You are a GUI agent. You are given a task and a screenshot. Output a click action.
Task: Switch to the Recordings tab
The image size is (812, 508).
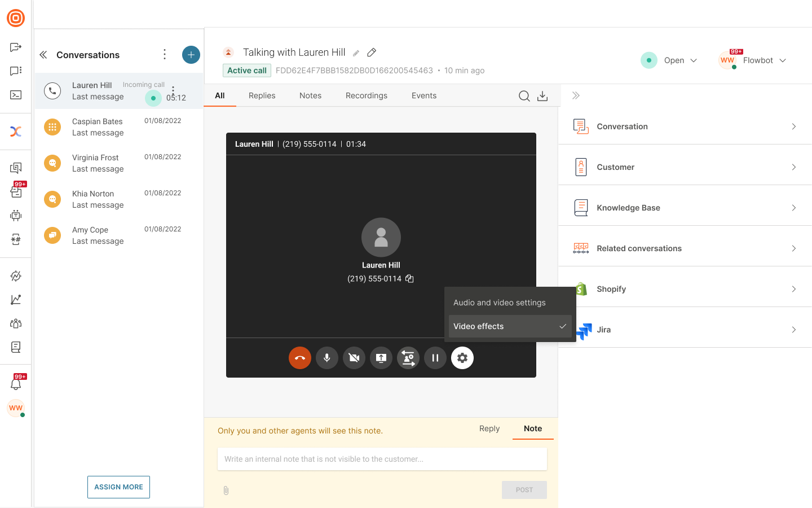point(367,96)
